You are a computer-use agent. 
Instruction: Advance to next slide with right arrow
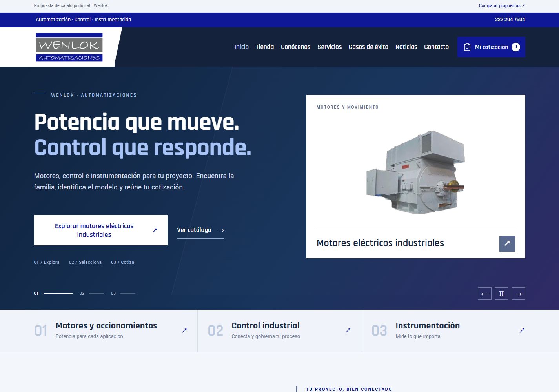click(x=518, y=294)
